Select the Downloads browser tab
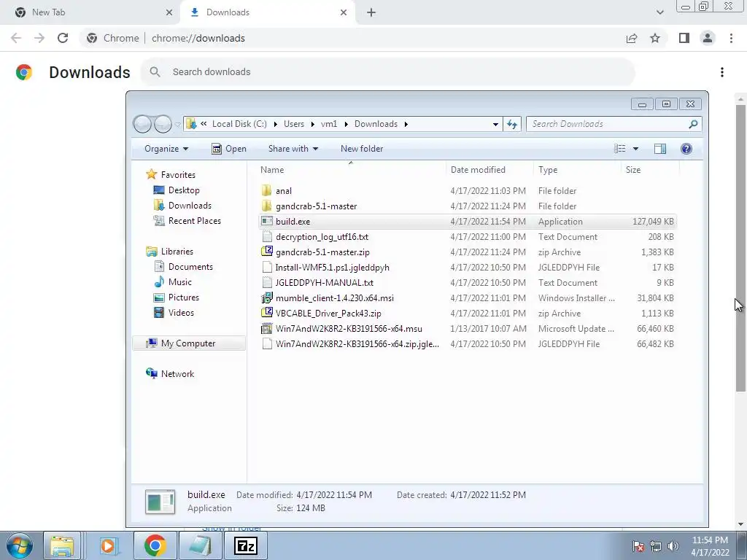Screen dimensions: 747x560 click(x=267, y=12)
